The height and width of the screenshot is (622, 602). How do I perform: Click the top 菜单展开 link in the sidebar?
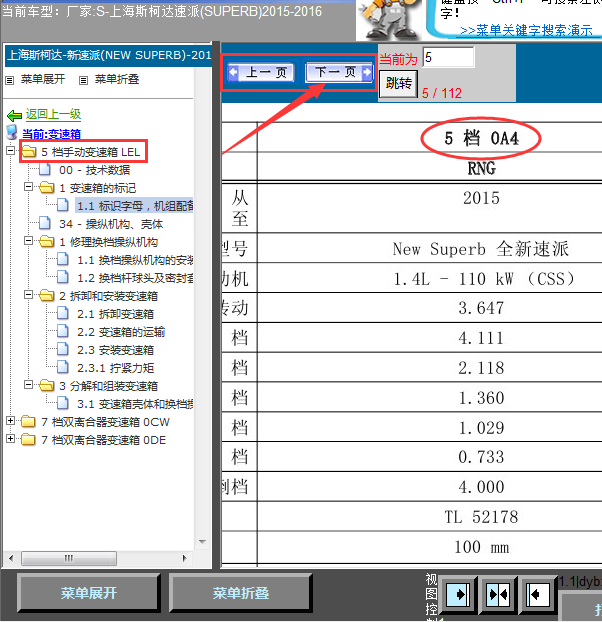[x=42, y=79]
